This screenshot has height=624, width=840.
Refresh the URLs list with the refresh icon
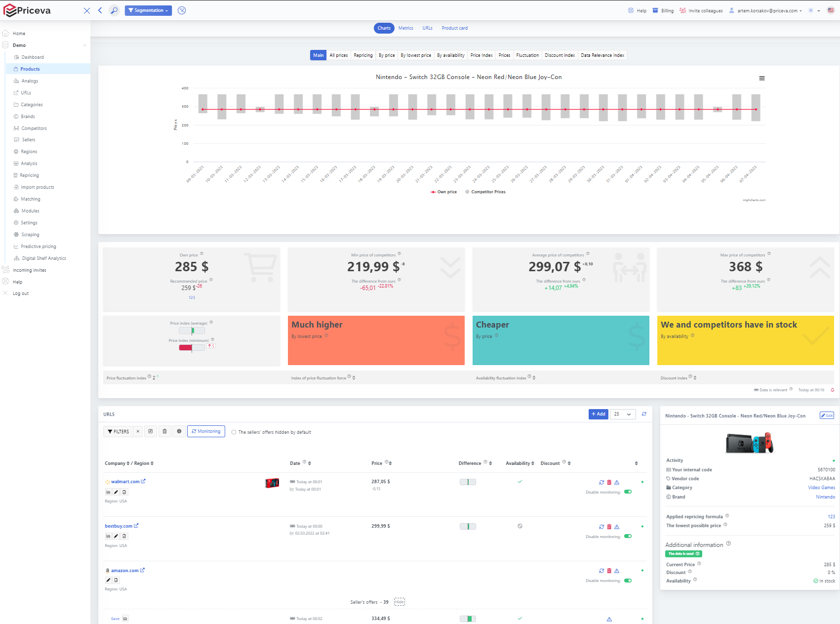[x=644, y=414]
